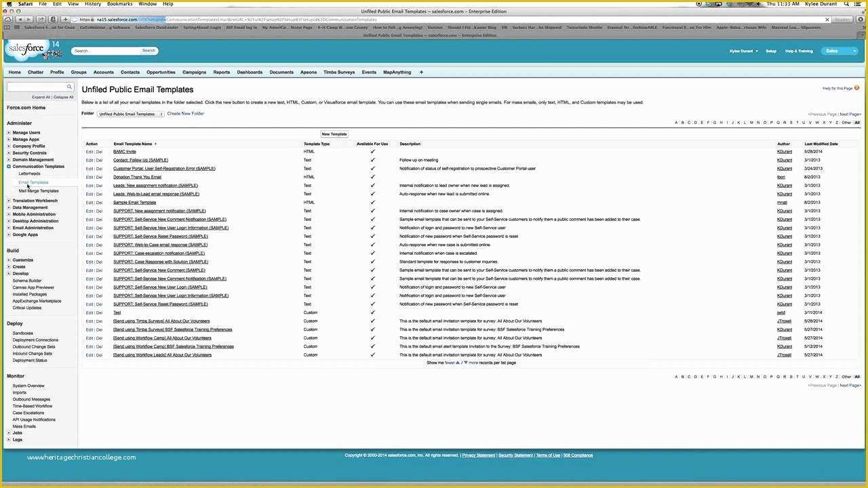Screen dimensions: 868x488
Task: Open the Folder dropdown selector
Action: (130, 114)
